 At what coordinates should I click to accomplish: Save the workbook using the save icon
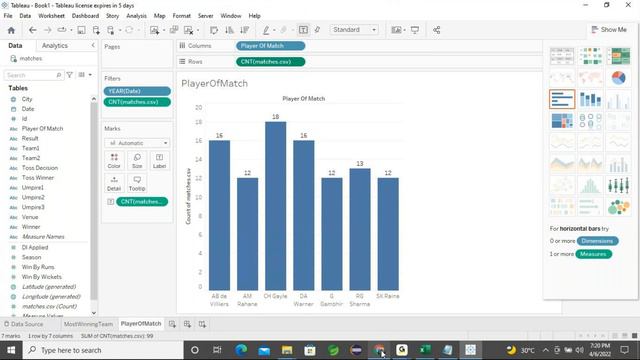coord(81,30)
